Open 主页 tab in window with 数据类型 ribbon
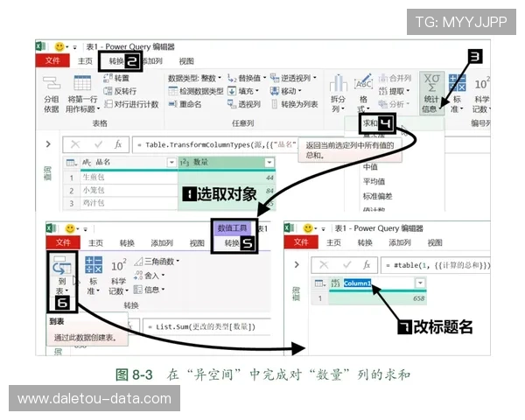The width and height of the screenshot is (525, 420). (85, 61)
